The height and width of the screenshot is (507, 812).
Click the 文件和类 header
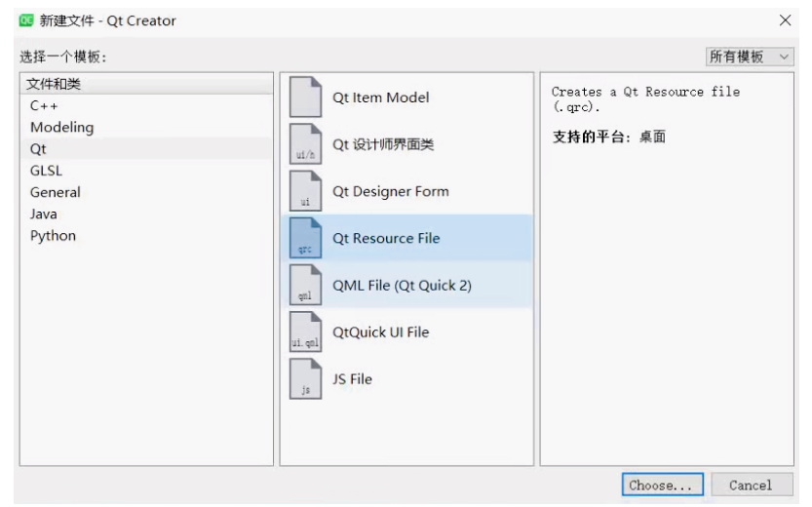[146, 84]
